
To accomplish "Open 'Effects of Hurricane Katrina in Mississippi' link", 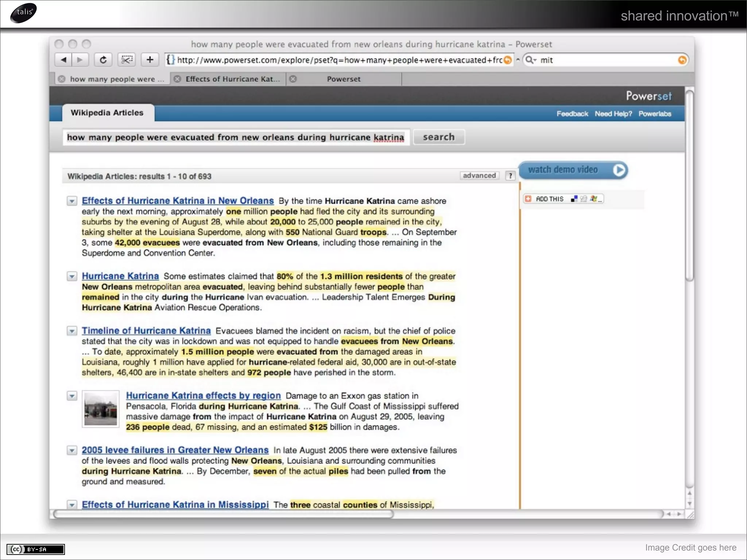I will pos(175,504).
